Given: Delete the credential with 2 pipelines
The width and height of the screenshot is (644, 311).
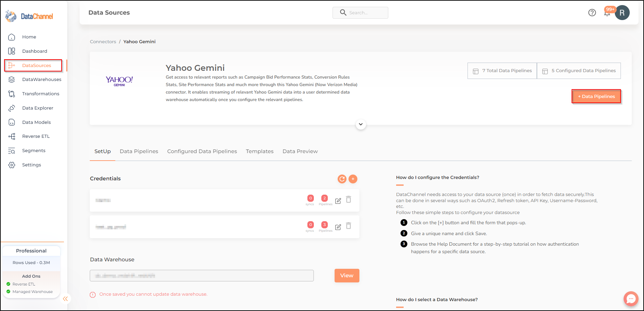Looking at the screenshot, I should pyautogui.click(x=349, y=199).
